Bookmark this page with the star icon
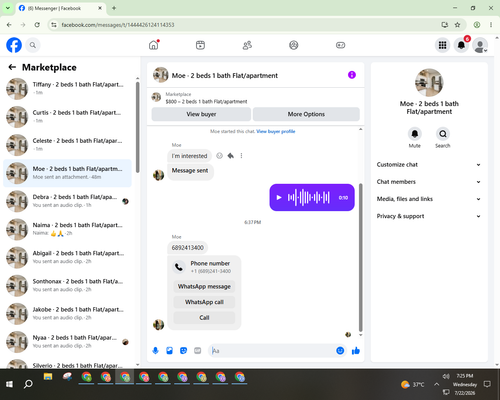 457,25
